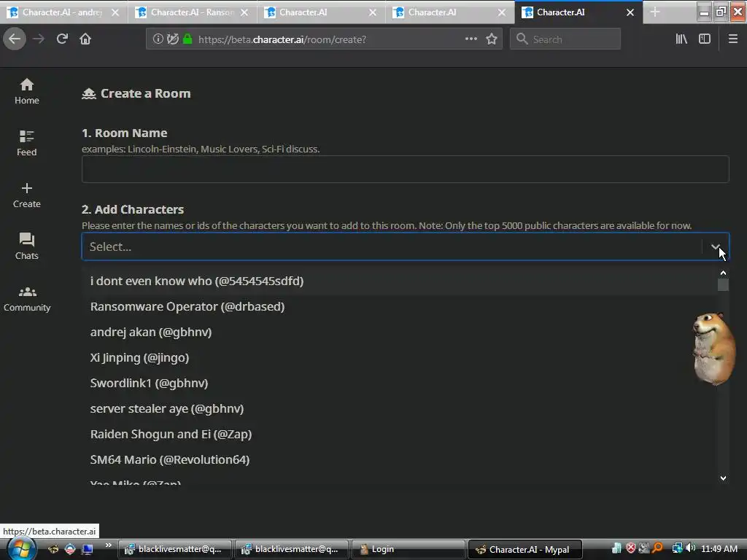This screenshot has width=747, height=560.
Task: Click the URL address bar text
Action: click(x=282, y=39)
